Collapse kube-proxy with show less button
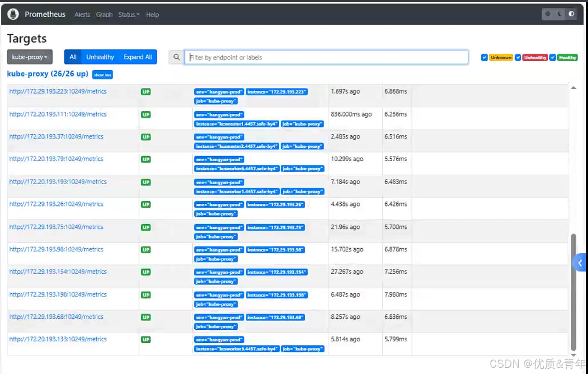This screenshot has width=588, height=374. click(103, 75)
